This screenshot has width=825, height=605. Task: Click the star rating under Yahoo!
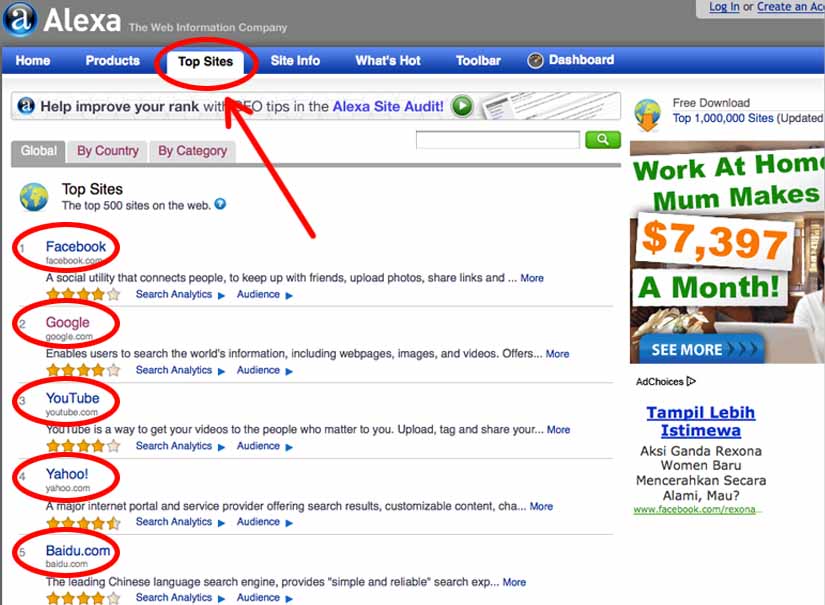(x=83, y=522)
